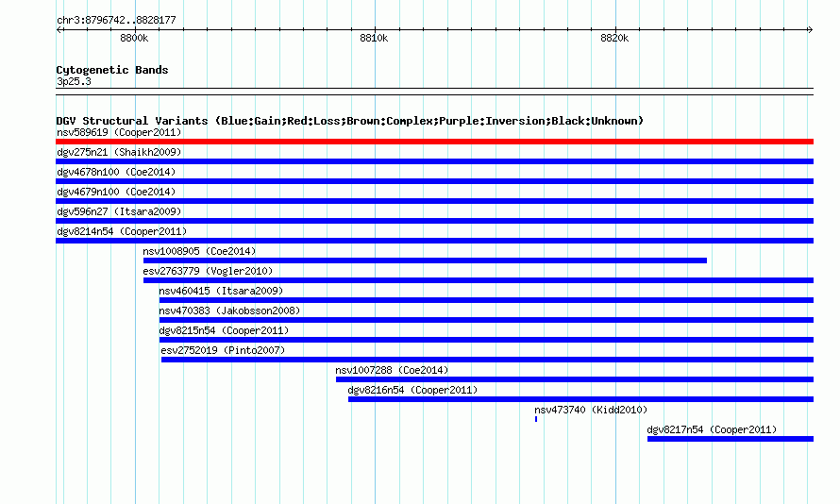Viewport: 840px width, 504px height.
Task: Click the dgv4679n100 blue variant bar
Action: click(x=434, y=201)
